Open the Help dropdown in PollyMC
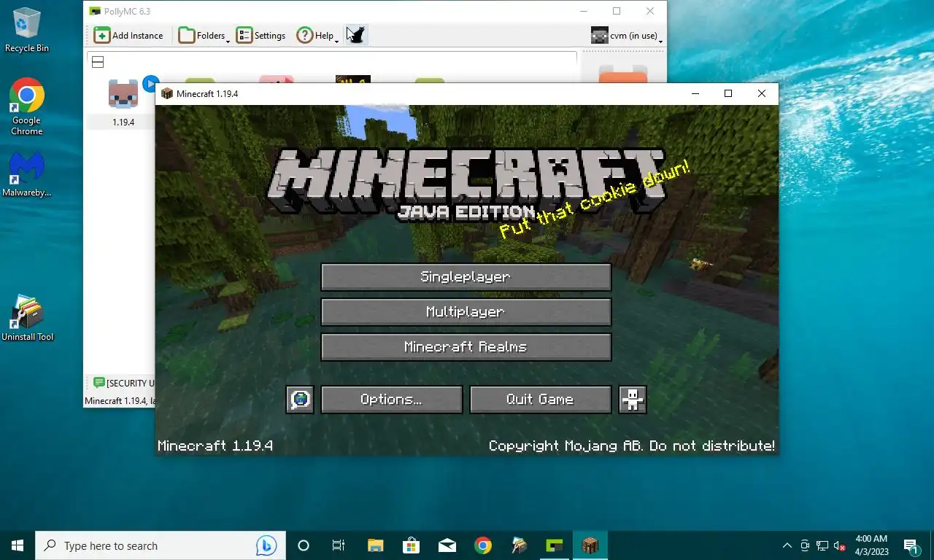 coord(317,35)
